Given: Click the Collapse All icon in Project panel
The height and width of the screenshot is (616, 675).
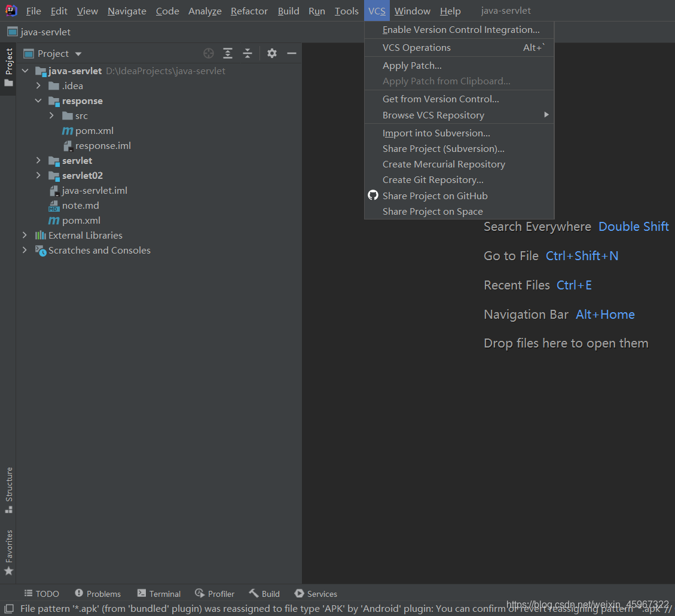Looking at the screenshot, I should [x=248, y=53].
